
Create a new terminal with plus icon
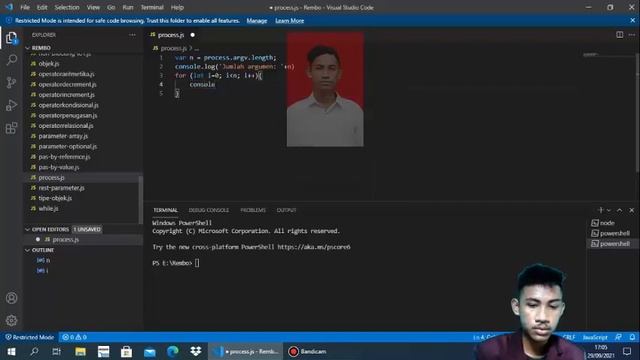pyautogui.click(x=600, y=210)
